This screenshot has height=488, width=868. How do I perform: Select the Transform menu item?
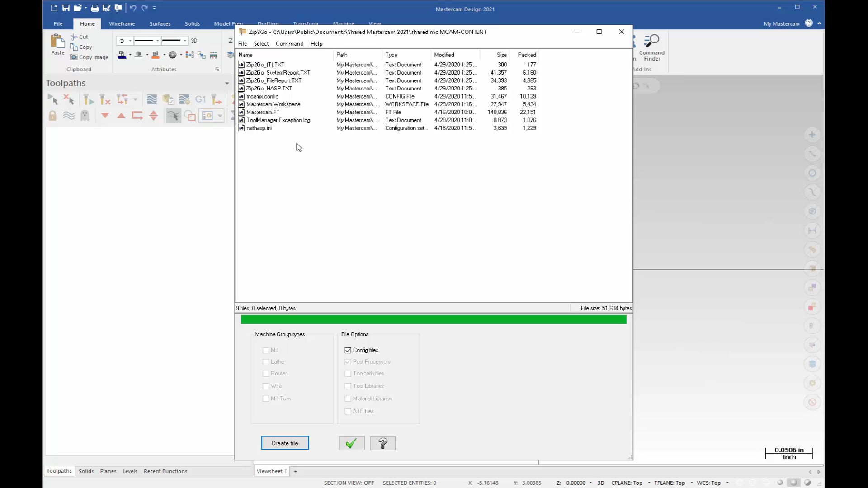click(x=305, y=23)
